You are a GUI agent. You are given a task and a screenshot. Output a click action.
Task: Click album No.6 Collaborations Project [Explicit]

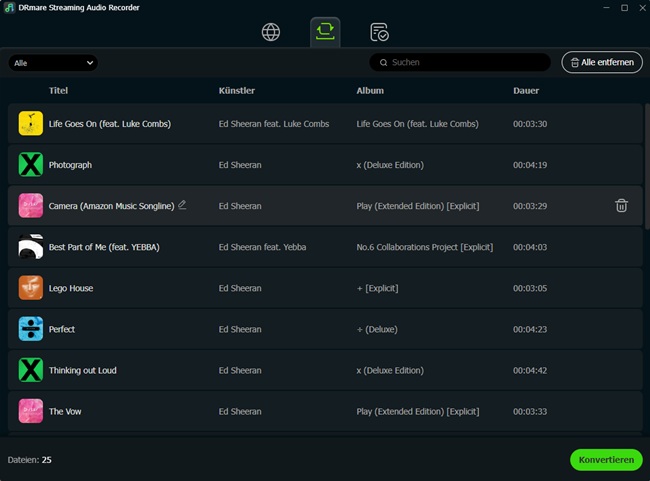[425, 247]
